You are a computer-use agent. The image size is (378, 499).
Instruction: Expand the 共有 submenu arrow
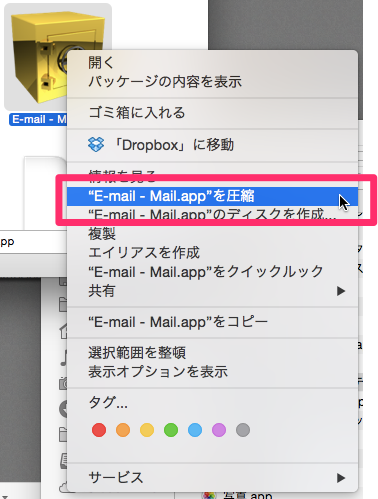(x=341, y=291)
